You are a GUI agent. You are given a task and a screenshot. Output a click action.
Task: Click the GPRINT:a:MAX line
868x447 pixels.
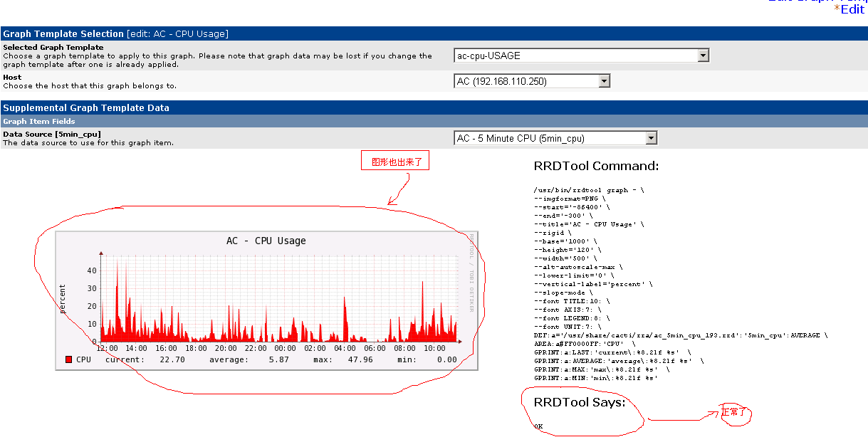click(602, 369)
